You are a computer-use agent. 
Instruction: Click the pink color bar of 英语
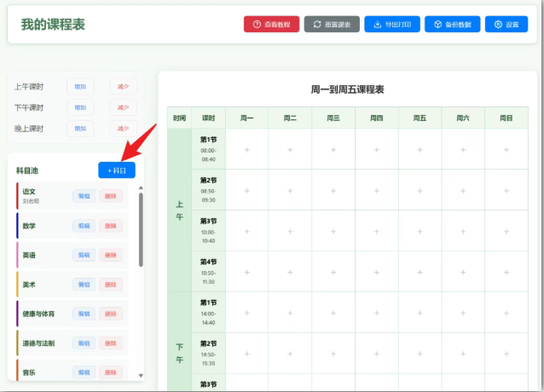(x=17, y=255)
